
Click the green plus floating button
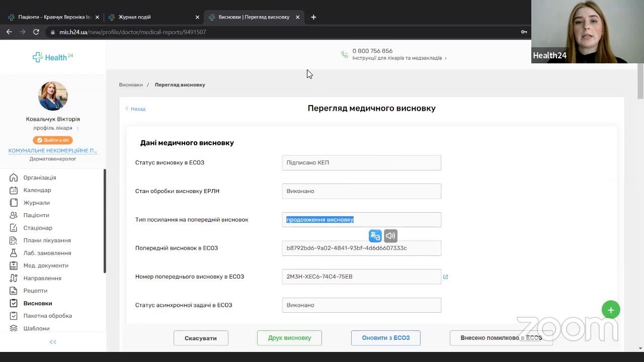click(611, 310)
